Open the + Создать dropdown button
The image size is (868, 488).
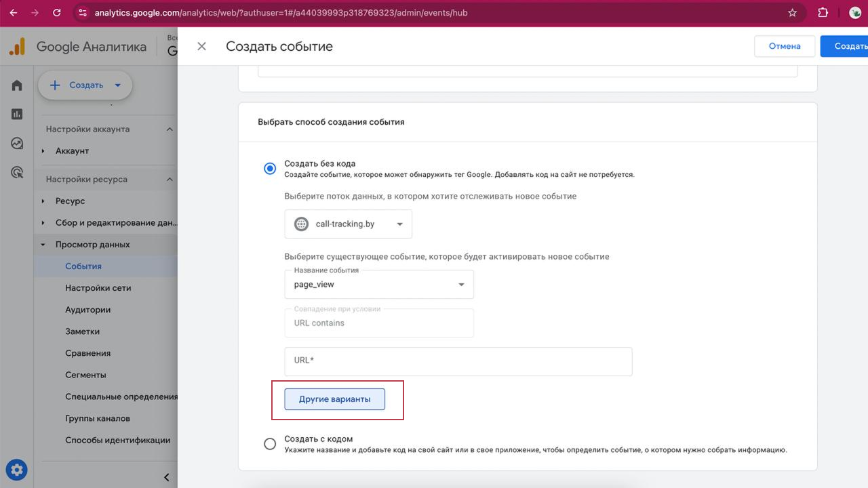point(85,85)
